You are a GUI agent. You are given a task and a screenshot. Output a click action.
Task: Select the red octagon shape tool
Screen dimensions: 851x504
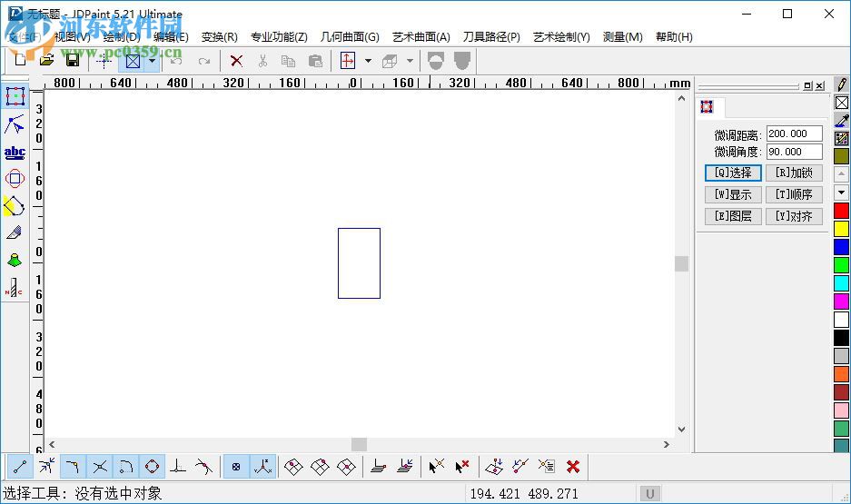pyautogui.click(x=15, y=179)
